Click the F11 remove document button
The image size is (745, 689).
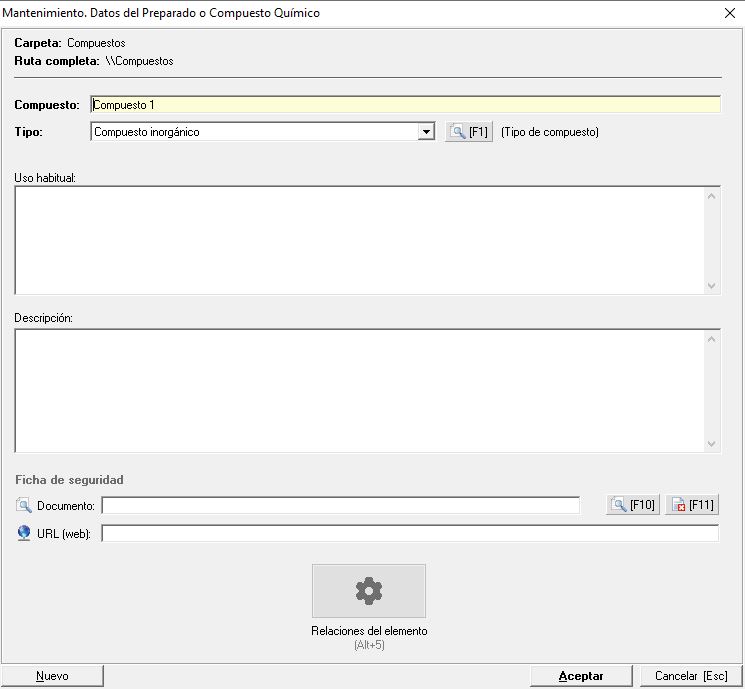tap(692, 505)
